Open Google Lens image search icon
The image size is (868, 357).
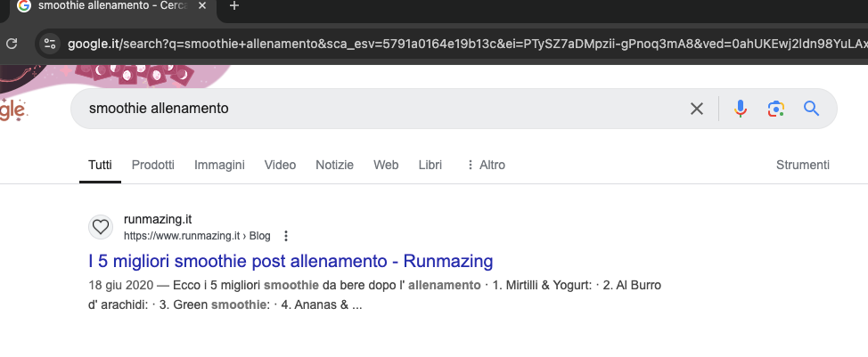point(776,109)
